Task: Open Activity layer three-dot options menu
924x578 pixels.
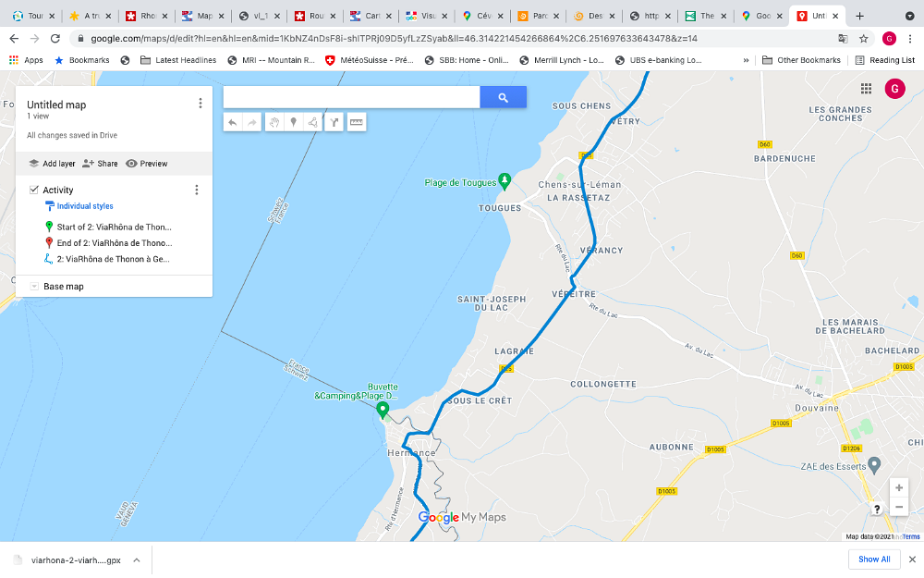Action: tap(196, 190)
